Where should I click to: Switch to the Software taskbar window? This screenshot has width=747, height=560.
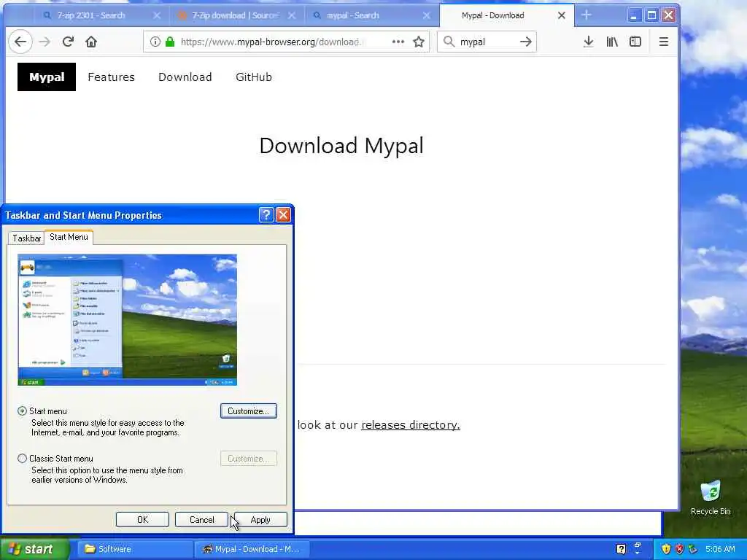tap(135, 549)
